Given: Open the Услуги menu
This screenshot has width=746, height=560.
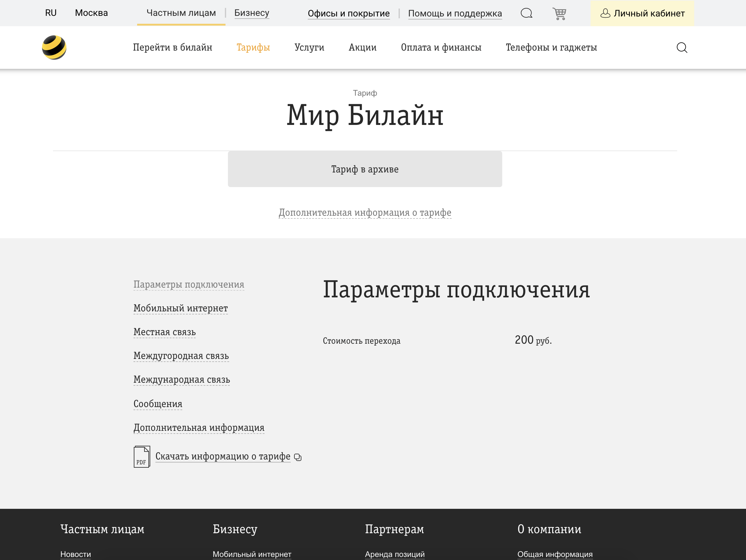Looking at the screenshot, I should [x=309, y=48].
